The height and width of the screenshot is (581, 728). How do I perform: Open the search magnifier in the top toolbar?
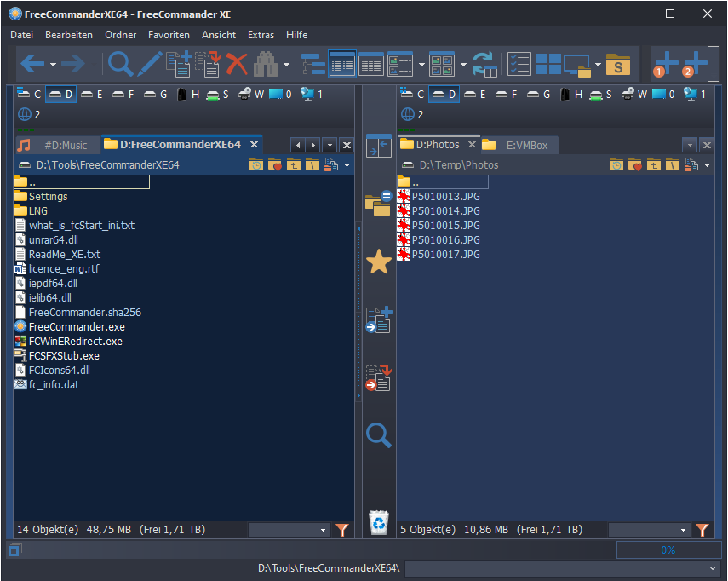[120, 64]
